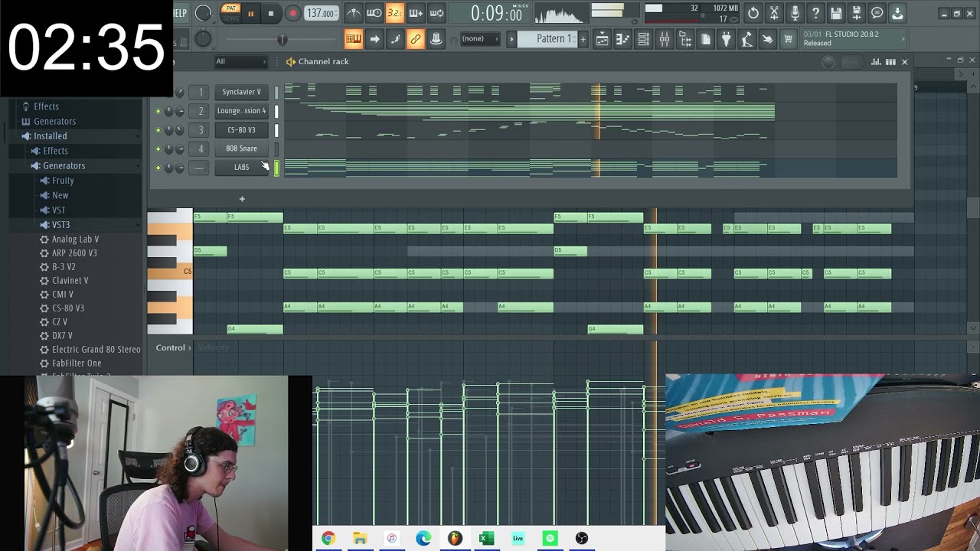Open Spotify from the taskbar
Image resolution: width=980 pixels, height=551 pixels.
550,539
